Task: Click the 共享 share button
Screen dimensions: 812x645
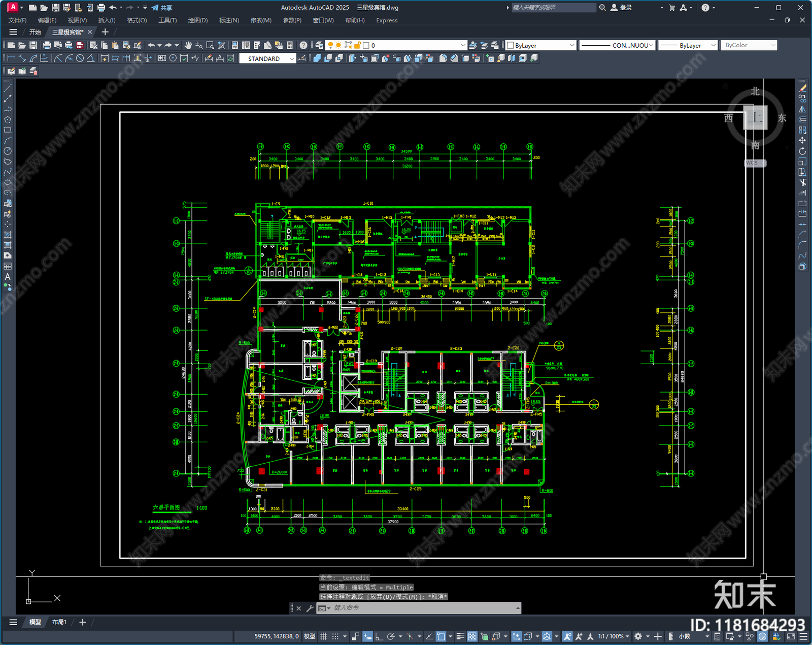Action: (x=162, y=8)
